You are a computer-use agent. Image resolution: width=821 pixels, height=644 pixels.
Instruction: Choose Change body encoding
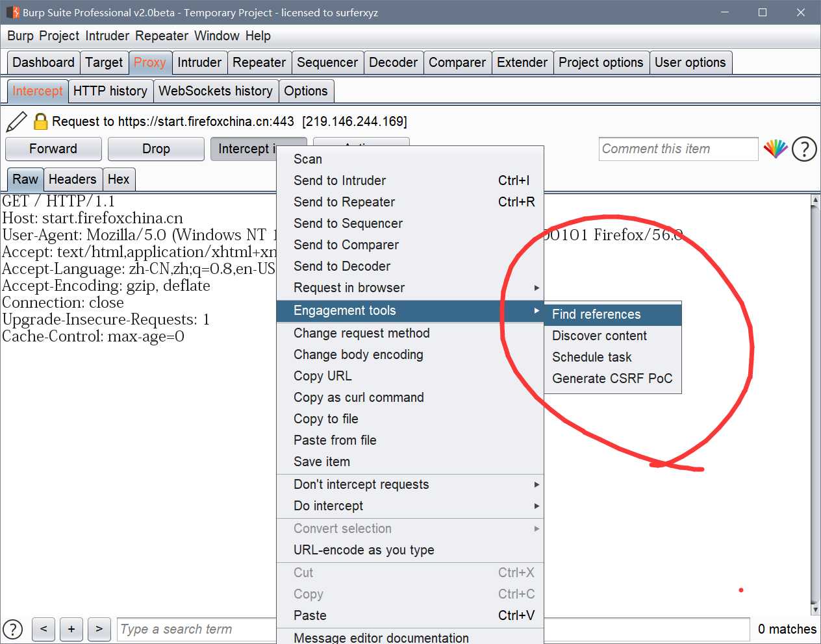click(x=410, y=354)
